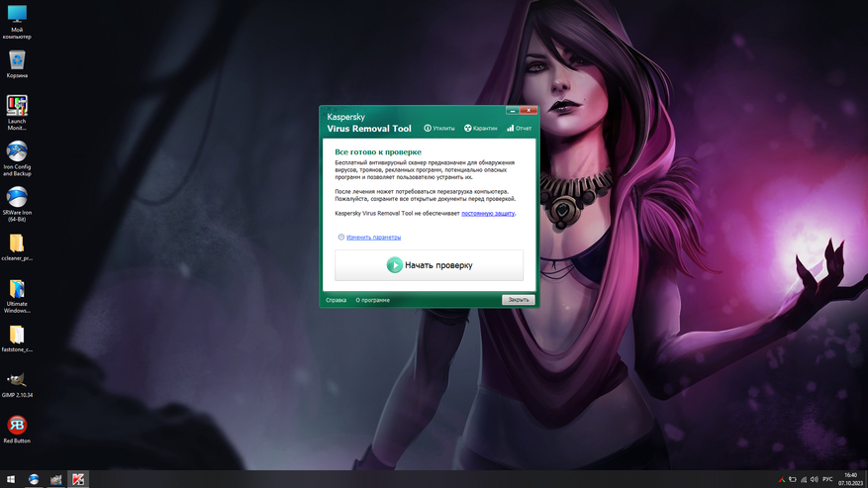Select the Мой компьютер desktop icon
This screenshot has height=488, width=868.
click(x=17, y=22)
